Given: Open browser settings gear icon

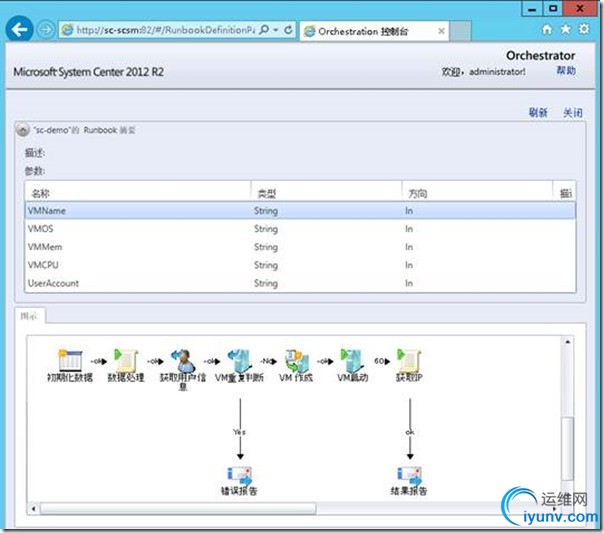Looking at the screenshot, I should pyautogui.click(x=584, y=29).
